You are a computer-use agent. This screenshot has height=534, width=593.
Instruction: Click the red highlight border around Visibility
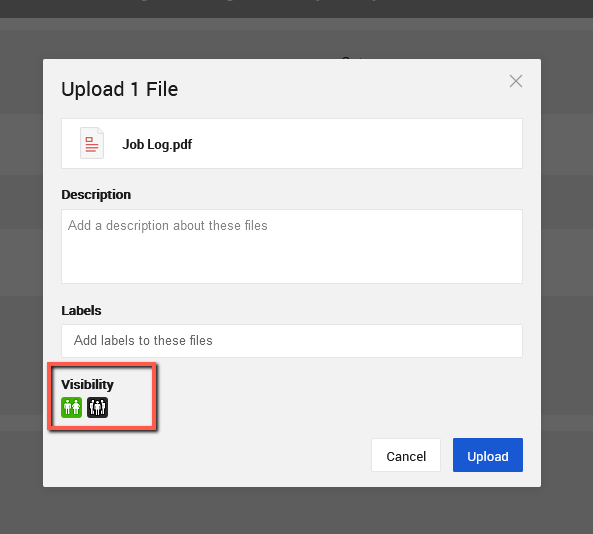(x=102, y=364)
